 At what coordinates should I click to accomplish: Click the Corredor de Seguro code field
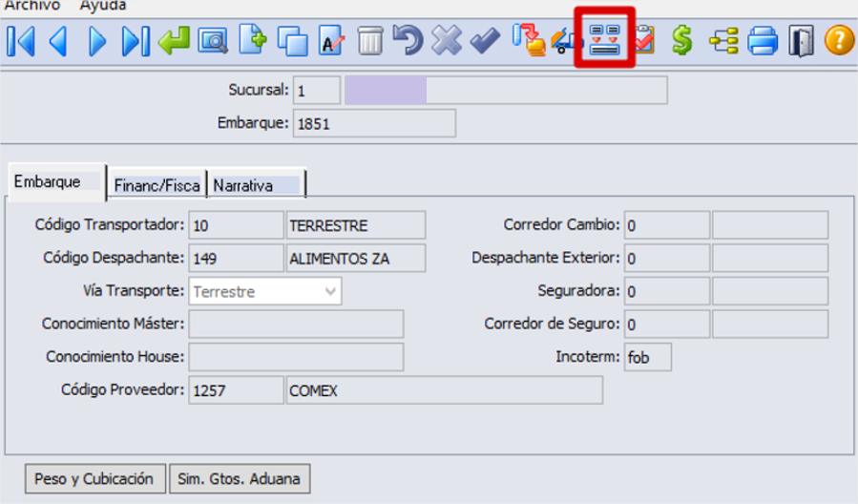pos(666,324)
